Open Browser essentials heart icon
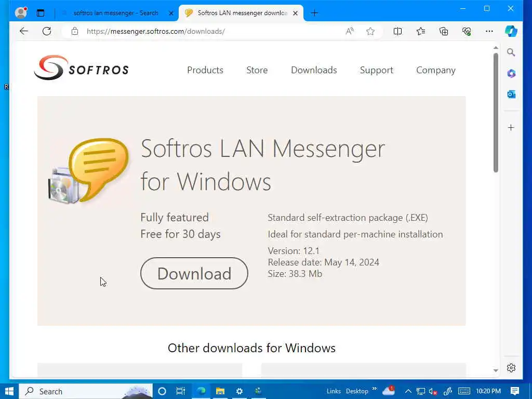The width and height of the screenshot is (532, 399). pos(467,32)
